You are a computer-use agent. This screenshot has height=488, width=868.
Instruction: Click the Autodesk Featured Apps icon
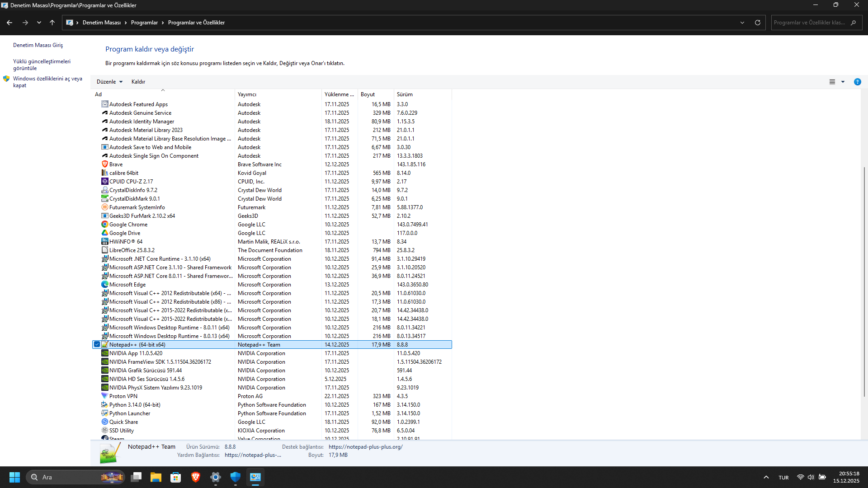pos(105,104)
